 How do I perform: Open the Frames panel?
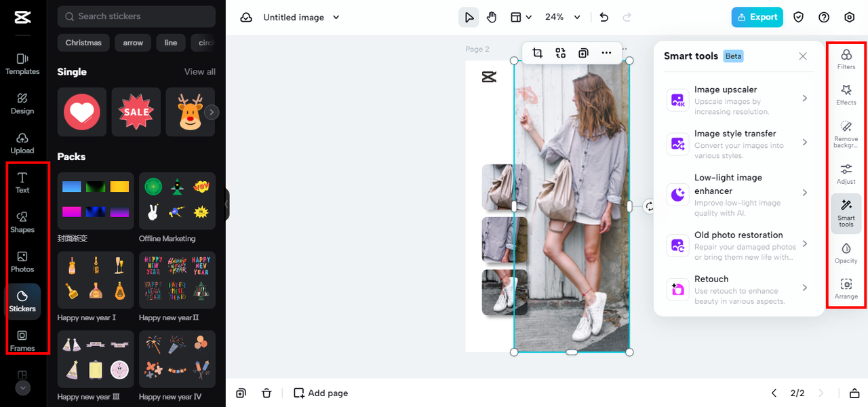pyautogui.click(x=22, y=341)
